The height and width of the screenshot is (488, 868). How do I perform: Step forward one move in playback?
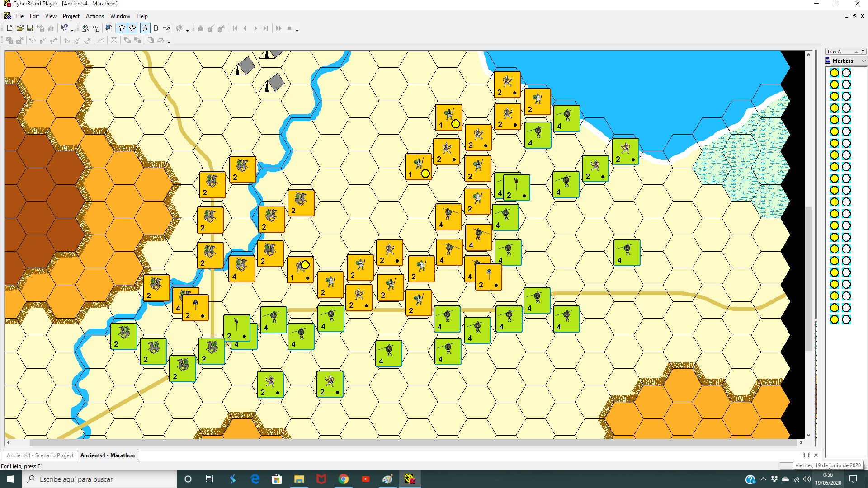click(x=255, y=28)
